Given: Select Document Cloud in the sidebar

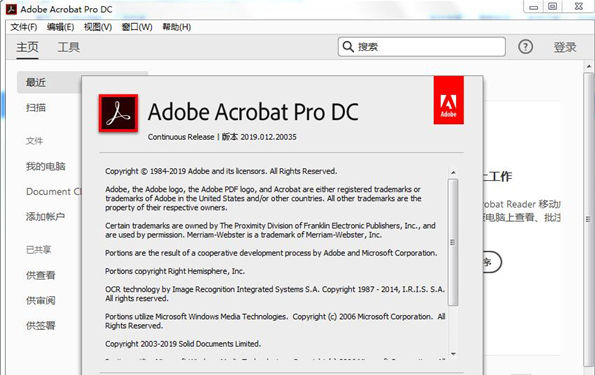Looking at the screenshot, I should [54, 192].
